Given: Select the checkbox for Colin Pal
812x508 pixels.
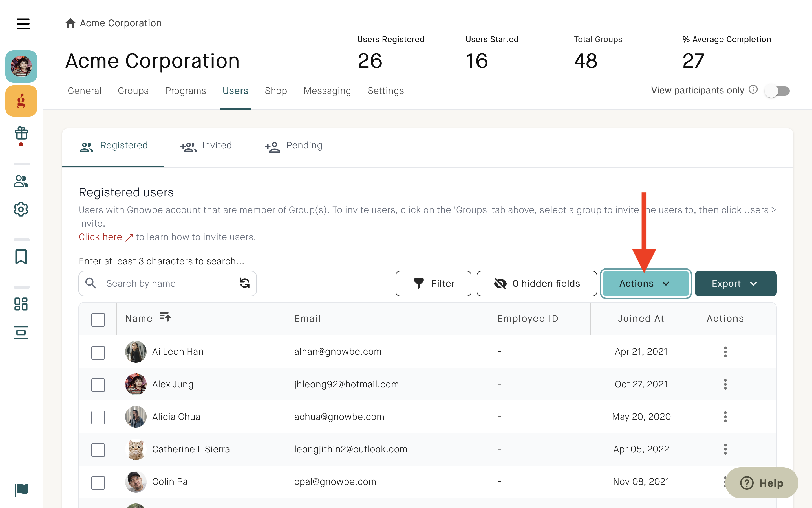Looking at the screenshot, I should point(98,483).
